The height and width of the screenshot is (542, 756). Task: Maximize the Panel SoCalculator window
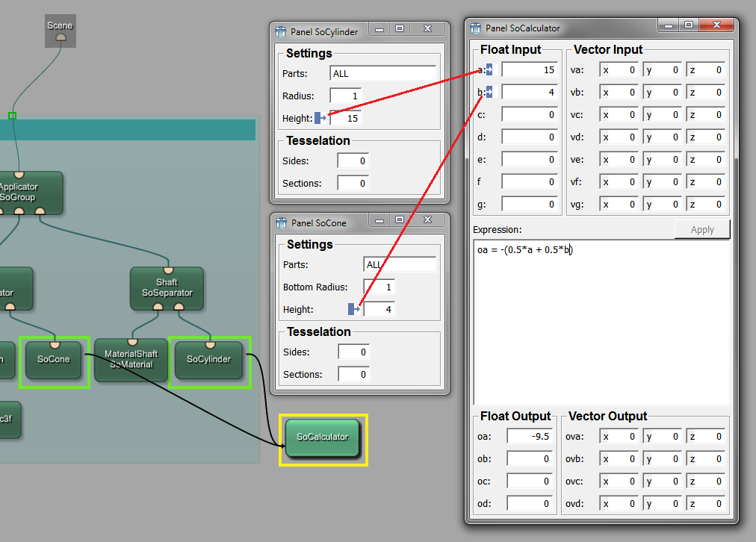pos(689,26)
